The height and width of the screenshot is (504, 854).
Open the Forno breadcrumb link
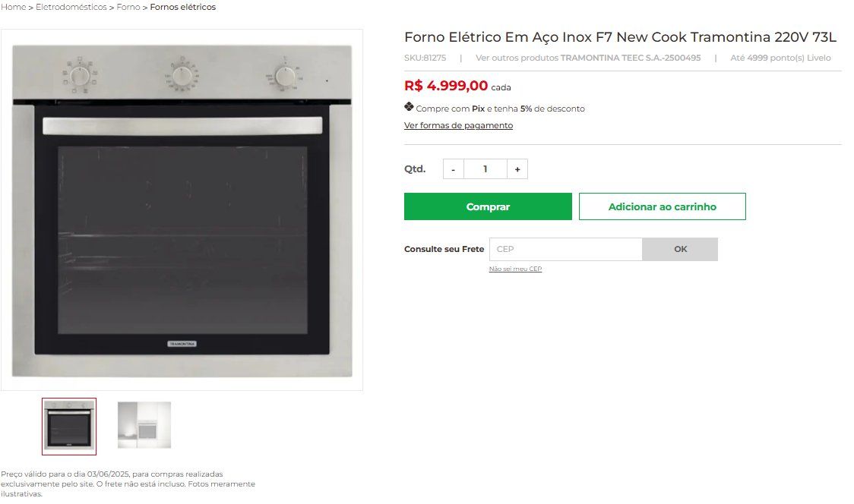(128, 7)
